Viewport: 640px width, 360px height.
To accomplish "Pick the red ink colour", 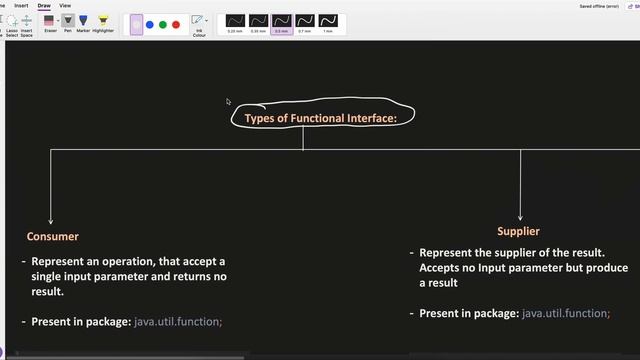I will [x=176, y=25].
